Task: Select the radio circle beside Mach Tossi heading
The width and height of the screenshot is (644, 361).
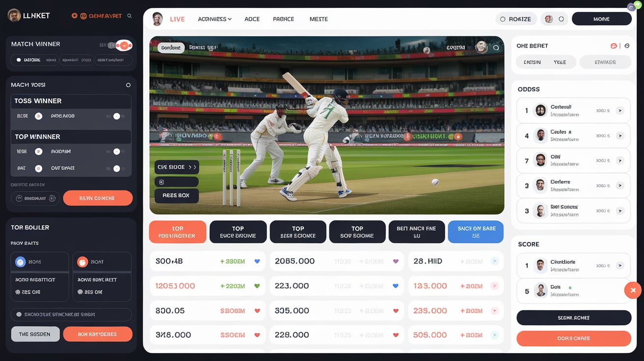Action: point(128,85)
